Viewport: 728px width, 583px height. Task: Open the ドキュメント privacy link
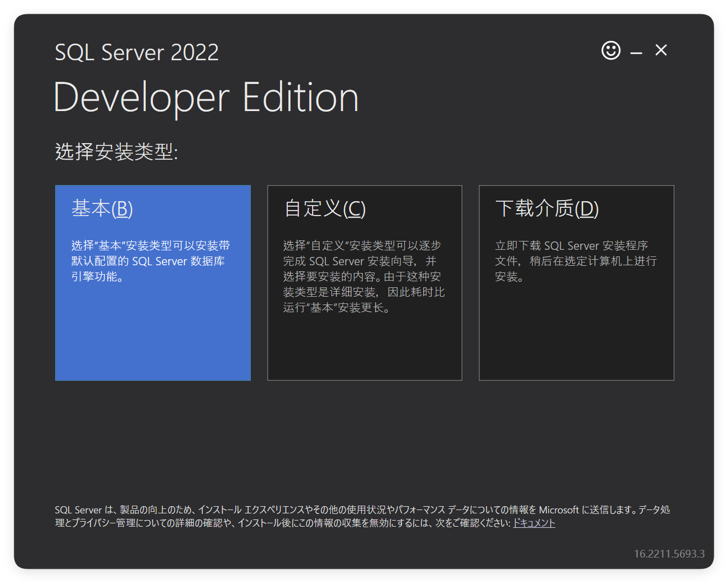coord(534,523)
